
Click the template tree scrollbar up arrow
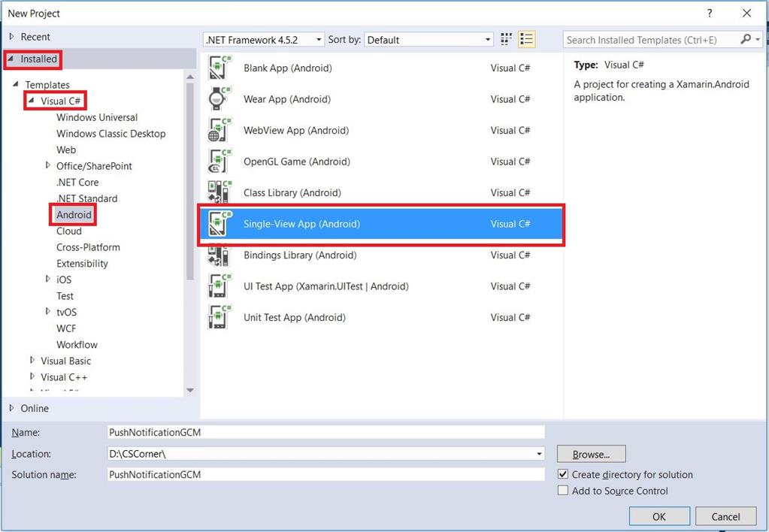coord(190,77)
